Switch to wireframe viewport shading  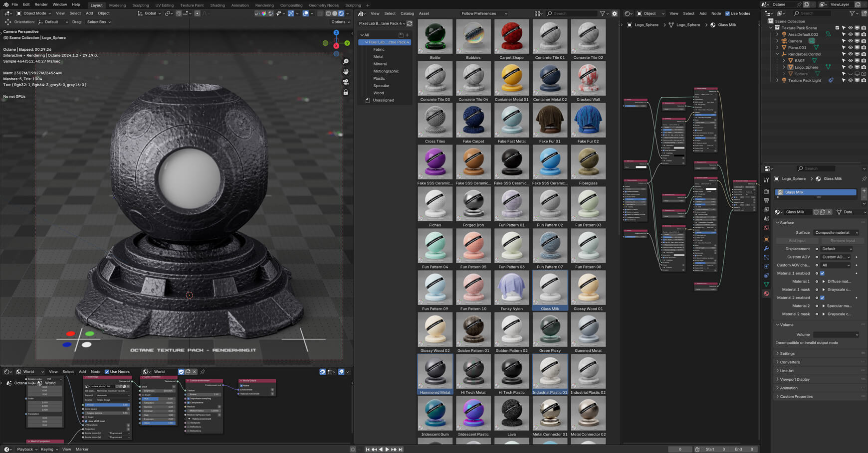(x=328, y=13)
